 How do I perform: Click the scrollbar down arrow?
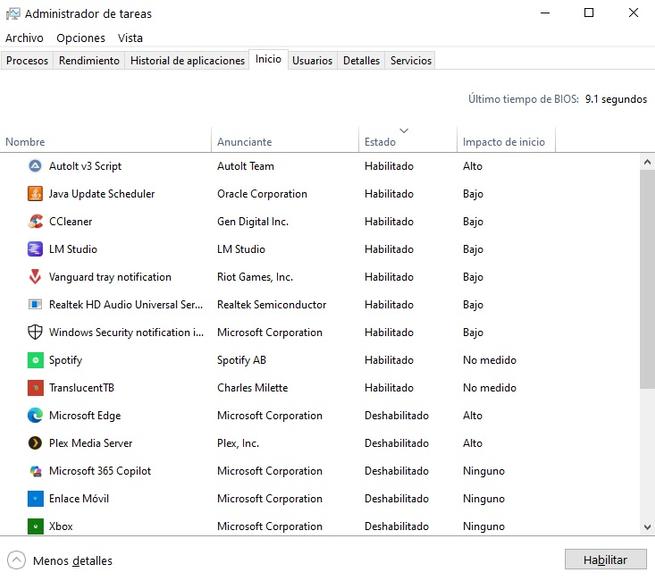coord(647,527)
